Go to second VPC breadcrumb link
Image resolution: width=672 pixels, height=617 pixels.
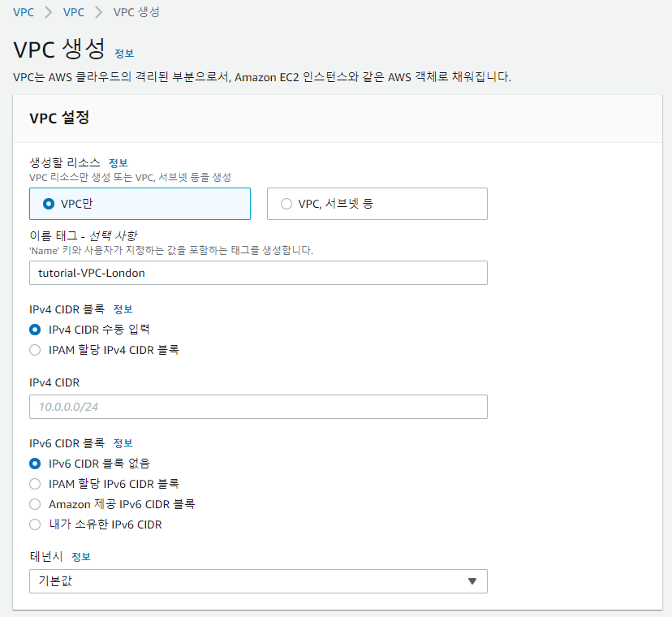point(74,12)
